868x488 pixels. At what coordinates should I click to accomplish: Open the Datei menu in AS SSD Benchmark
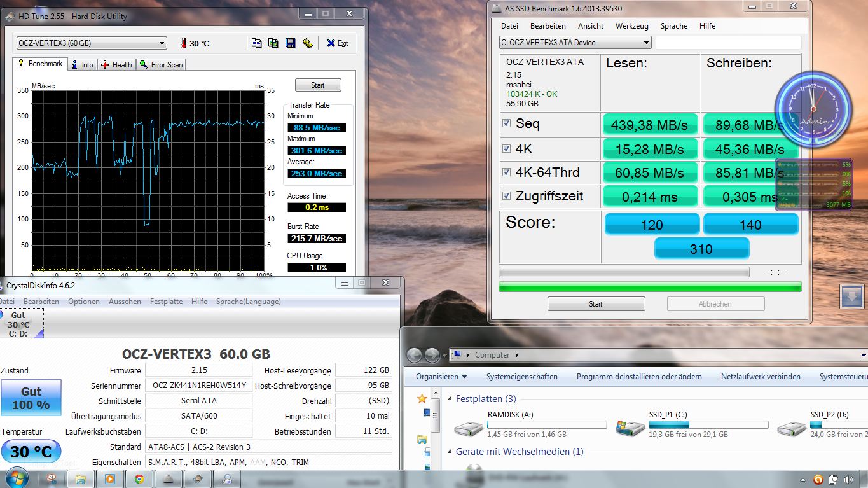[x=509, y=26]
